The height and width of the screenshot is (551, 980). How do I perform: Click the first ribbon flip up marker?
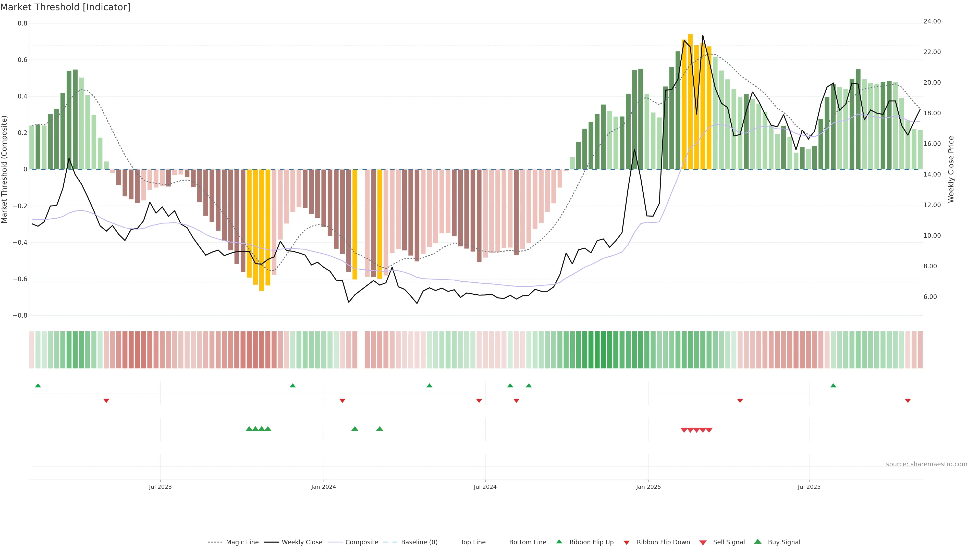coord(38,386)
